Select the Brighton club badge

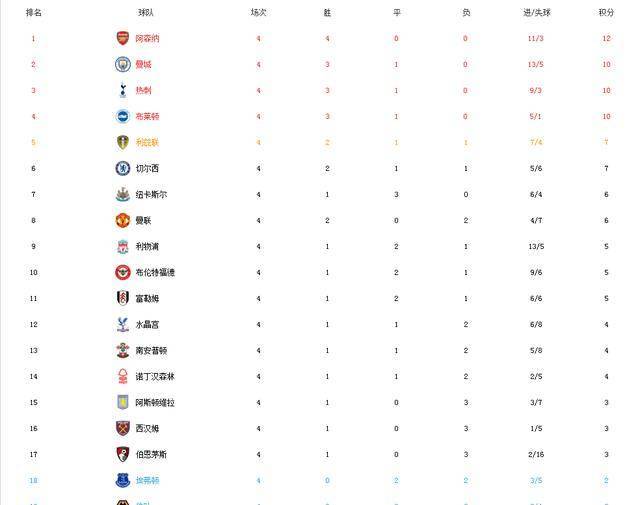pyautogui.click(x=123, y=116)
